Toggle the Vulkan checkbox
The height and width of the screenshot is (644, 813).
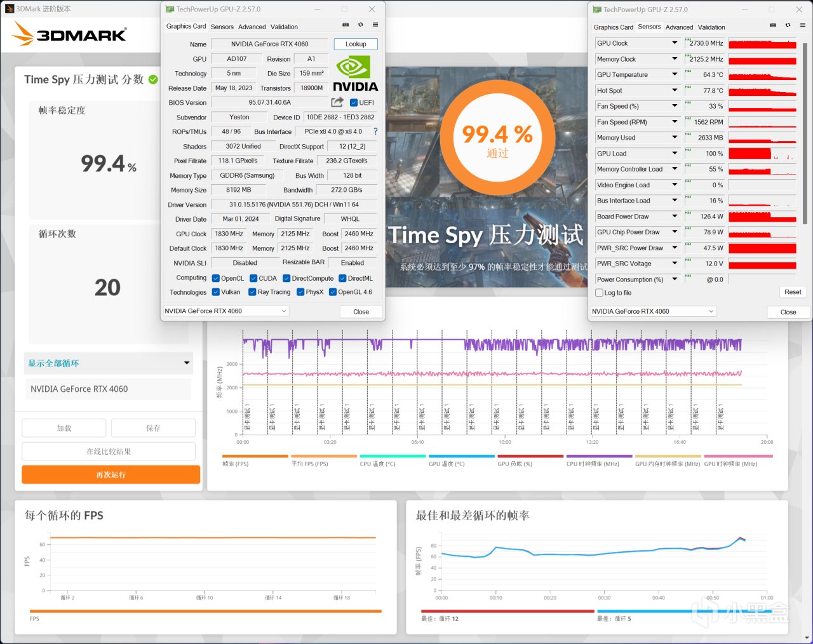tap(216, 292)
